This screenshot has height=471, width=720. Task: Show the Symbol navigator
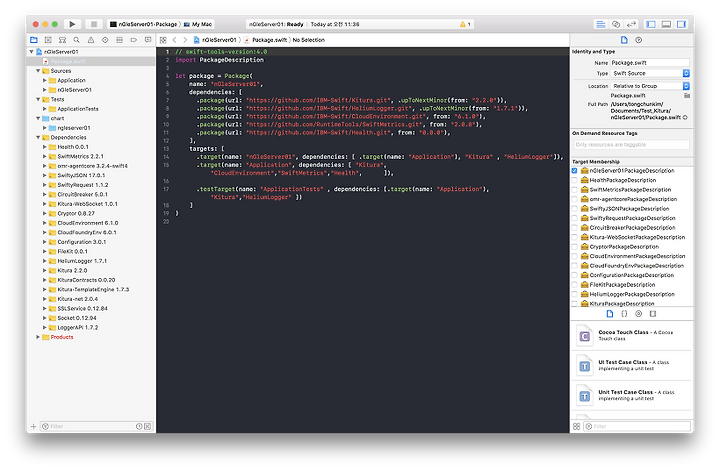click(62, 40)
